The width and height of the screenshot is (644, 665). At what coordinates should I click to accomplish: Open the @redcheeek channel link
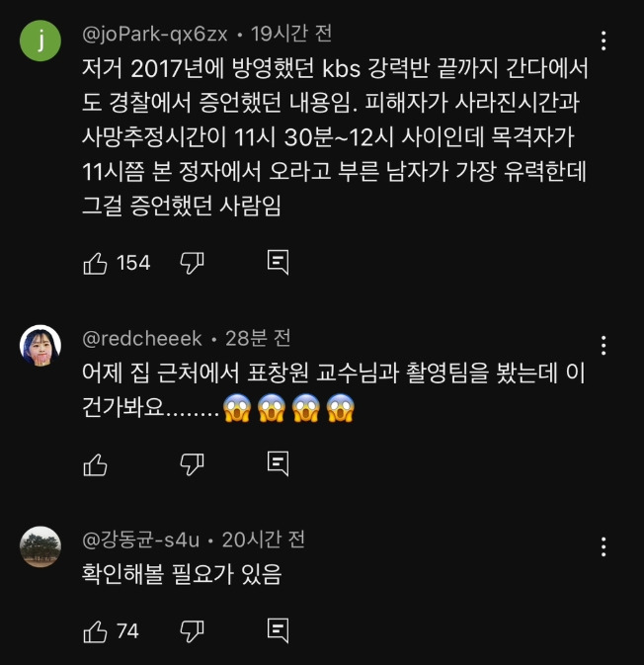[142, 339]
